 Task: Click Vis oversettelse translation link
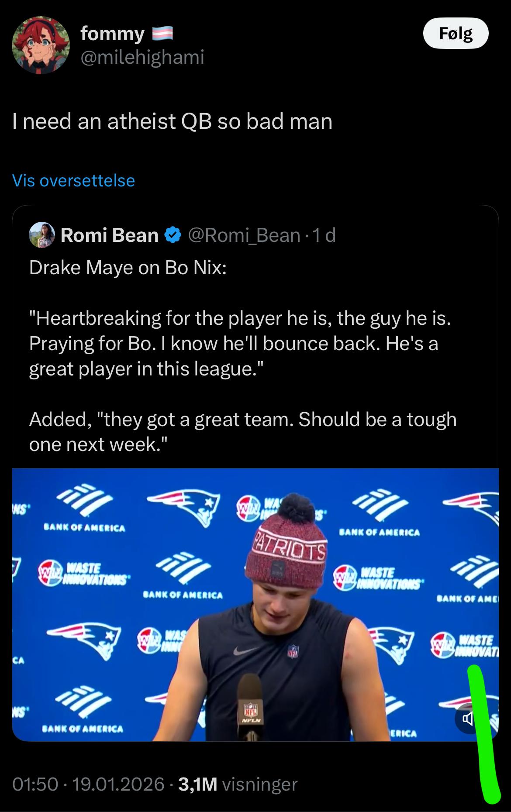click(73, 180)
